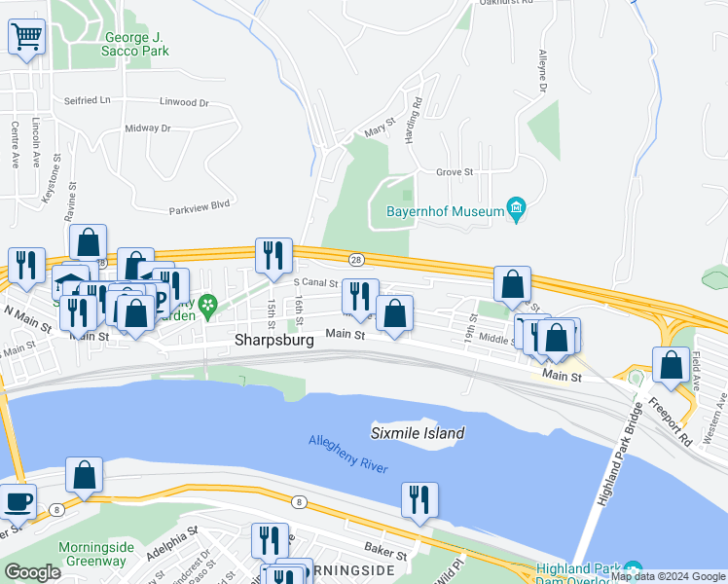Image resolution: width=728 pixels, height=584 pixels.
Task: Click the Route 28 highway shield
Action: [356, 260]
